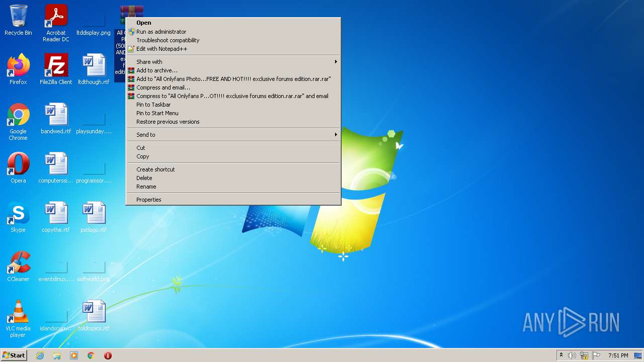Click the network tray icon
This screenshot has width=644, height=362.
click(584, 355)
